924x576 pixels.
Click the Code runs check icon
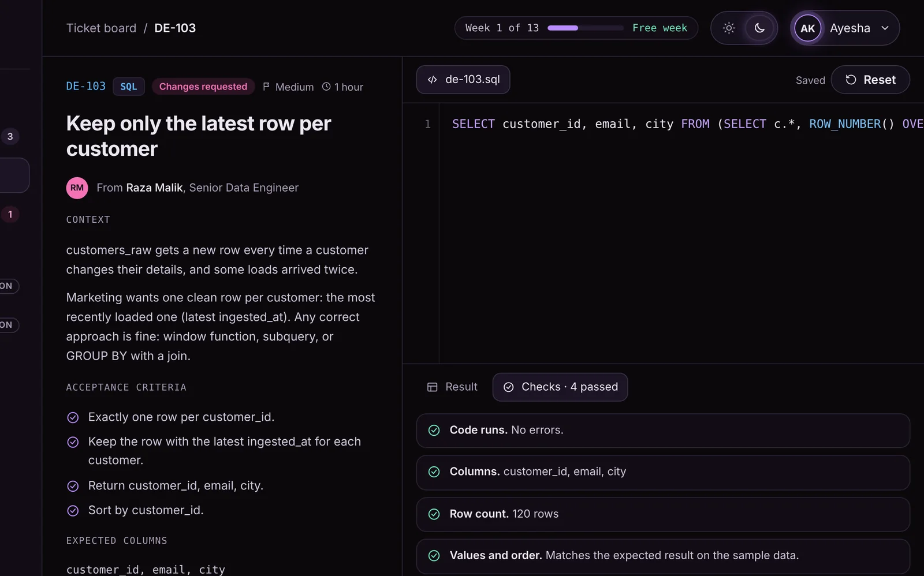[x=434, y=430]
